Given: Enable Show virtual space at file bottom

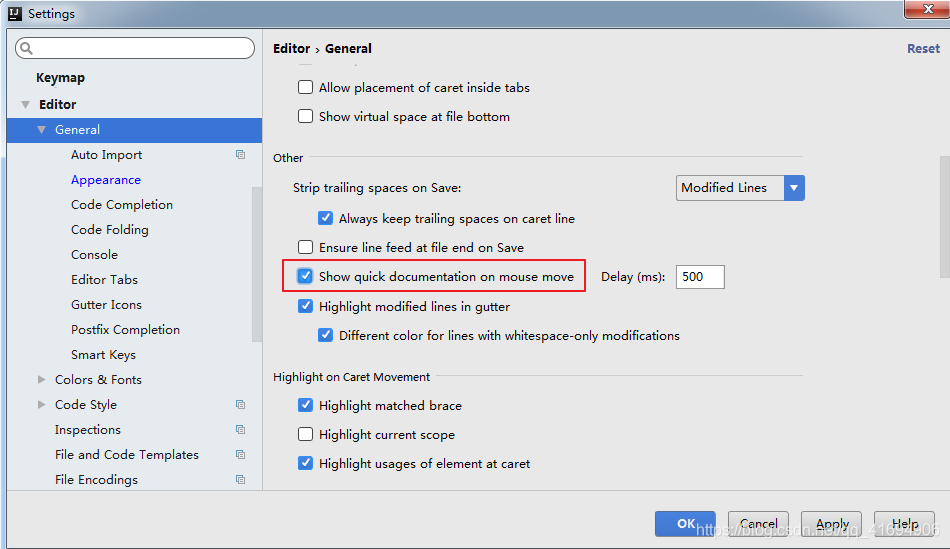Looking at the screenshot, I should click(305, 116).
